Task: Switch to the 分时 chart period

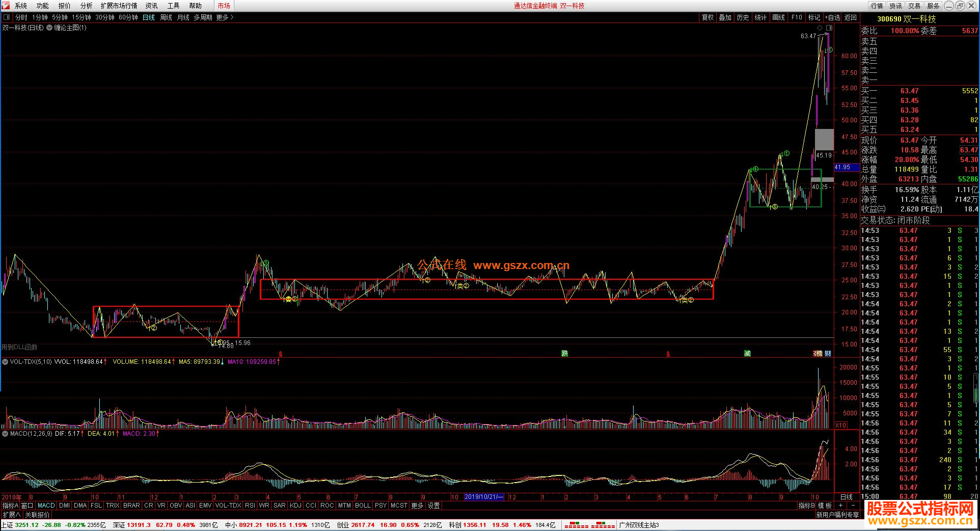Action: [x=21, y=17]
